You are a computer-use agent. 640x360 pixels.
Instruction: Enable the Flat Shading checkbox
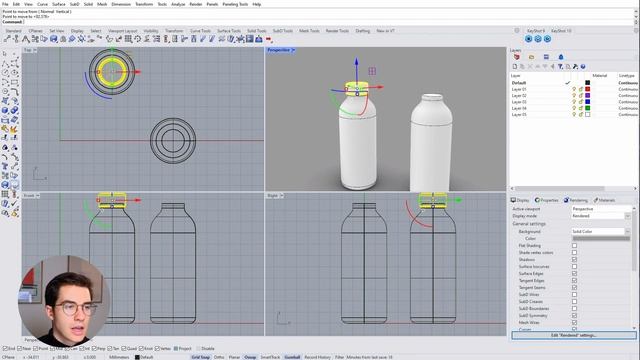[x=574, y=246]
